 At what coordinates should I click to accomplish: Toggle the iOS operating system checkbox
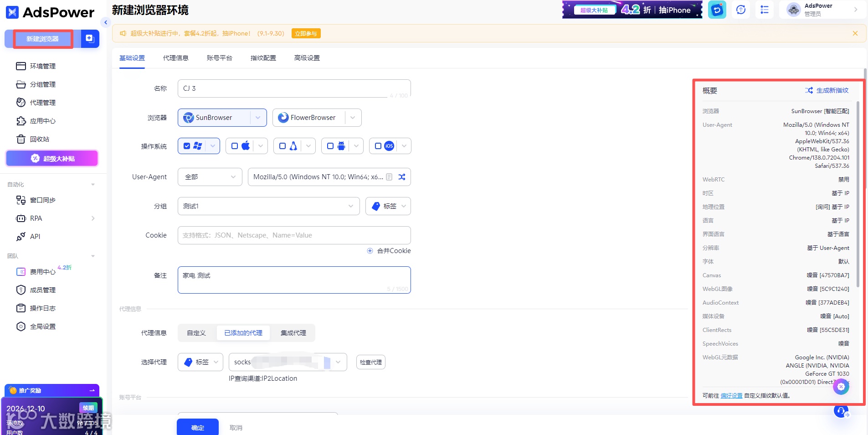[378, 146]
